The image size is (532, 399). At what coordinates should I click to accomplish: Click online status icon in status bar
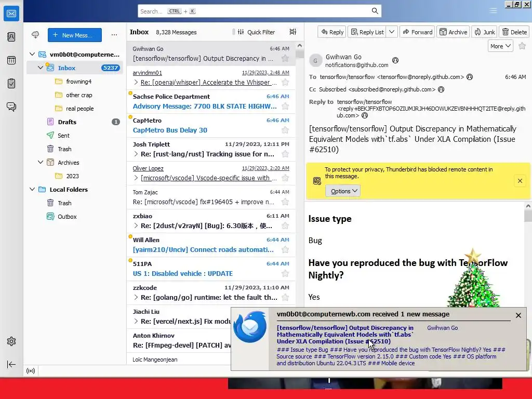pyautogui.click(x=31, y=371)
